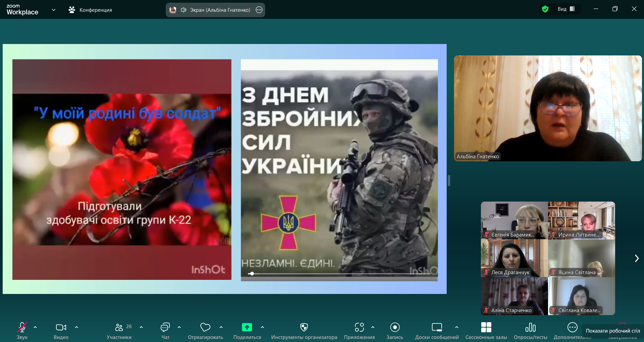Click the Экран (Альбіна Гнатенко) label

point(220,10)
